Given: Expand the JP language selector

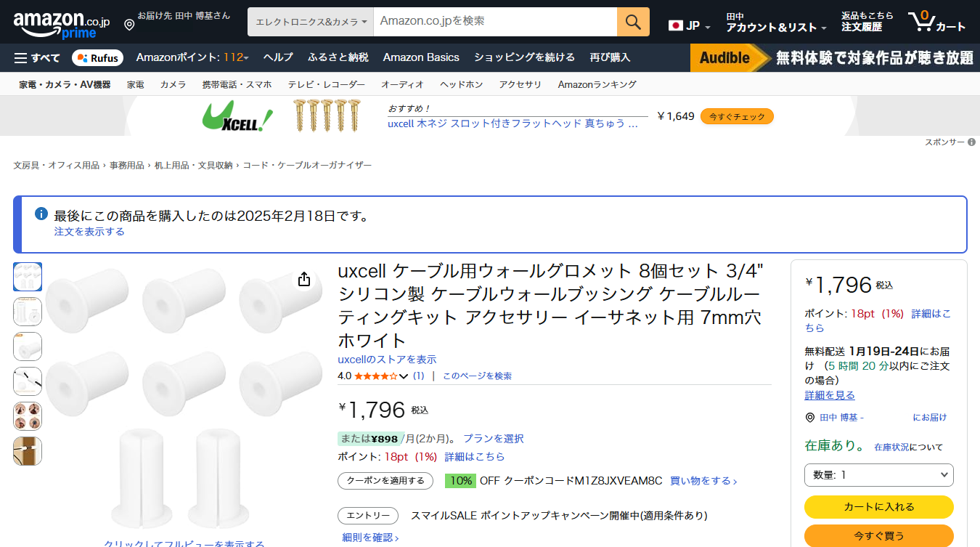Looking at the screenshot, I should pyautogui.click(x=689, y=26).
